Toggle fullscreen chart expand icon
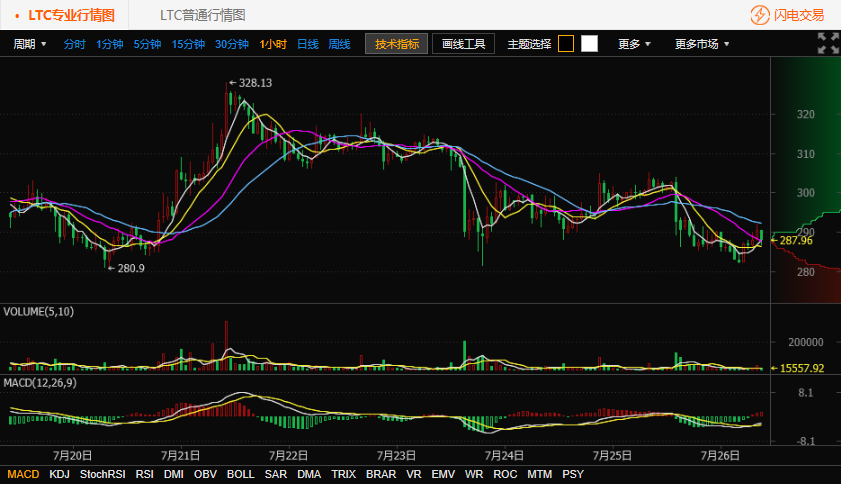Screen dimensions: 841x485 pyautogui.click(x=828, y=43)
